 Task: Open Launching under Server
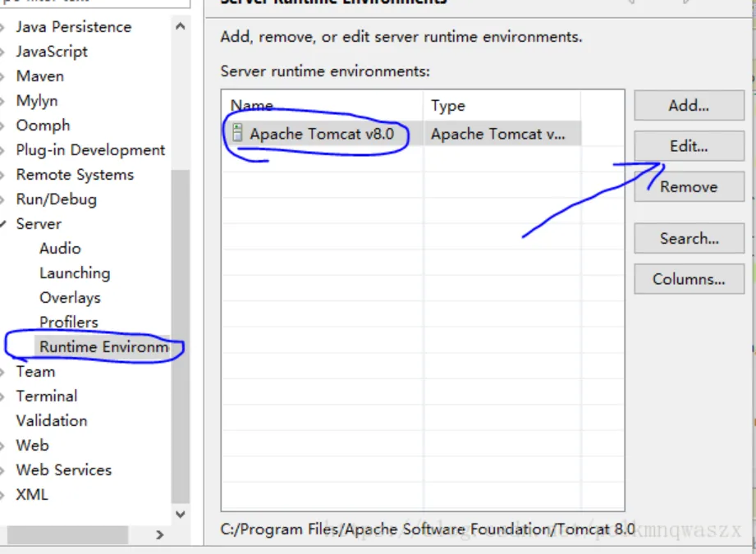point(75,272)
